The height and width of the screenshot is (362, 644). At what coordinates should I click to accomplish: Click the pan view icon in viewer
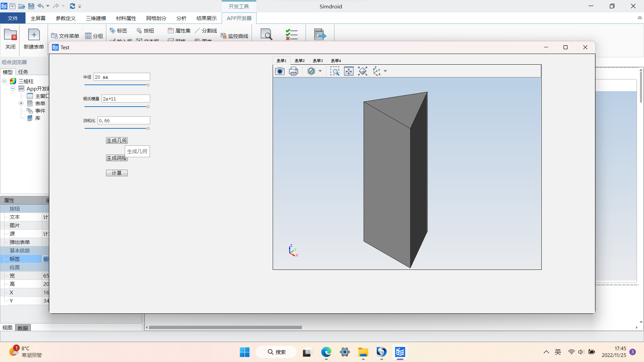tap(349, 71)
